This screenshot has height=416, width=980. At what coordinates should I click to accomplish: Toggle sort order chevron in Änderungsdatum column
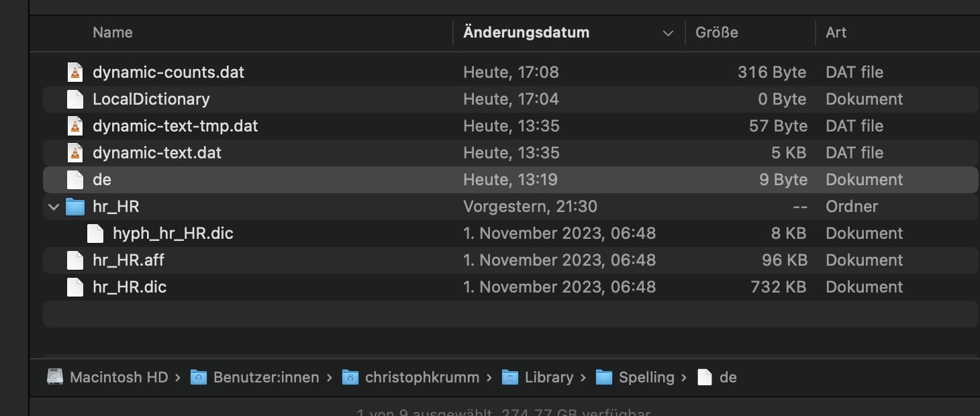[667, 33]
